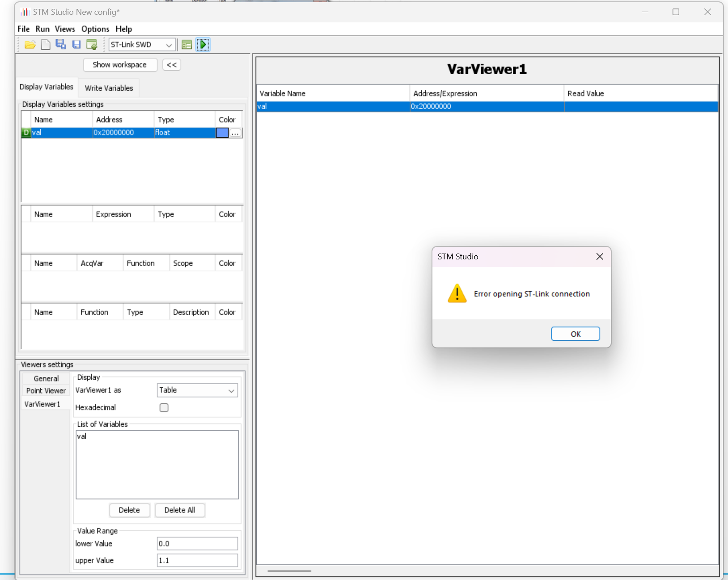This screenshot has height=580, width=728.
Task: Create a new configuration with the blank page icon
Action: [46, 45]
